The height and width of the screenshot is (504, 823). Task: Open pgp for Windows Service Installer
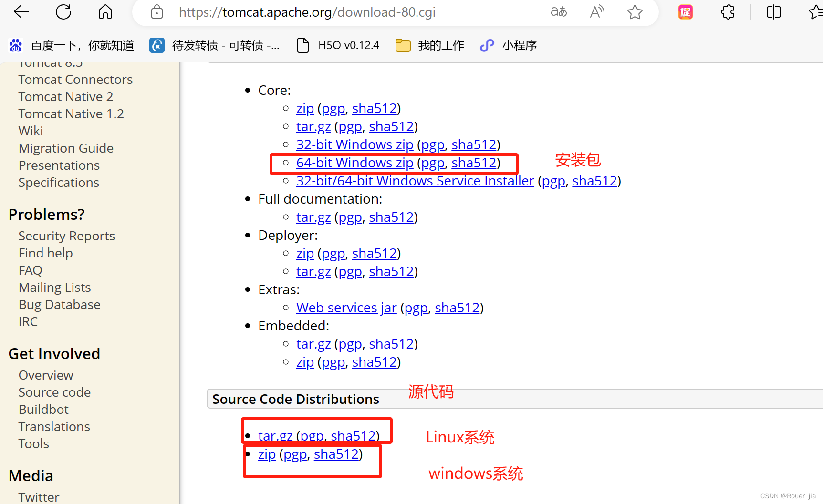[553, 181]
